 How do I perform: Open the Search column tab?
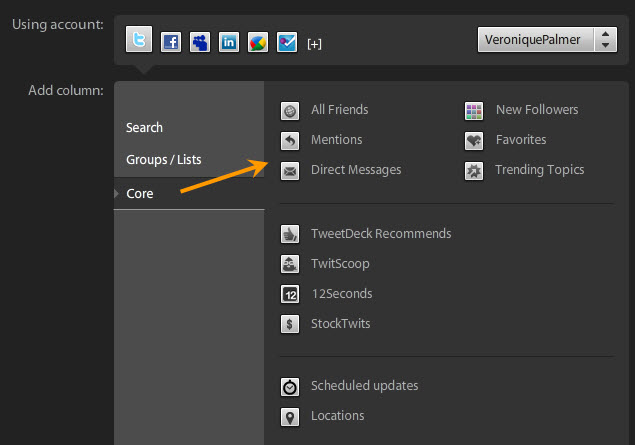(145, 128)
